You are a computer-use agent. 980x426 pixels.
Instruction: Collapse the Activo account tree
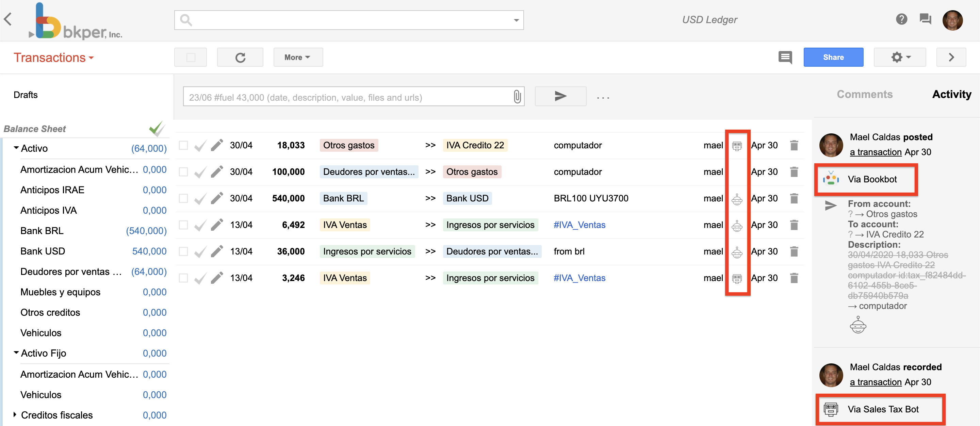tap(16, 148)
